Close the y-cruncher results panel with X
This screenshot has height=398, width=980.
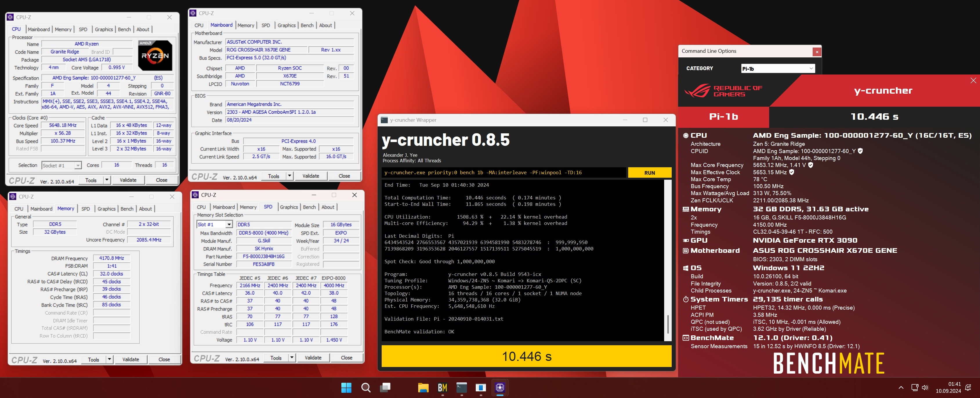[973, 80]
